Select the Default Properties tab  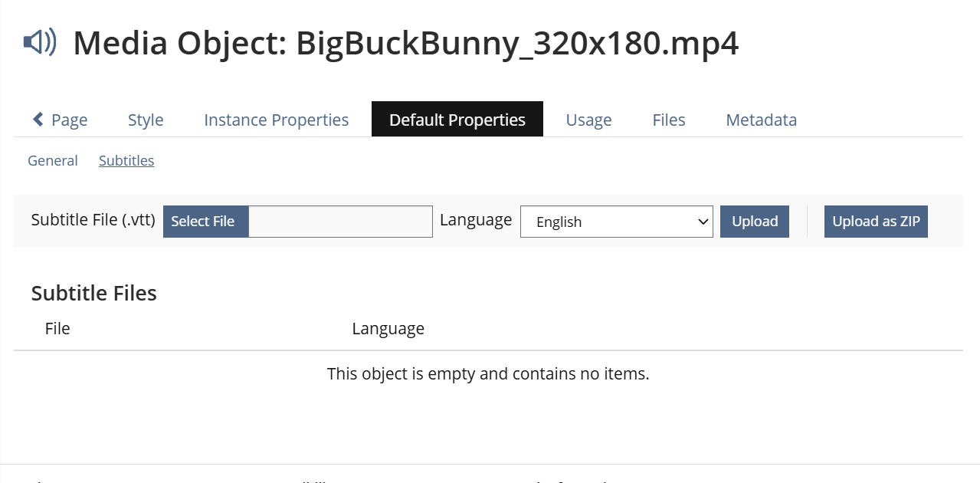(x=457, y=120)
